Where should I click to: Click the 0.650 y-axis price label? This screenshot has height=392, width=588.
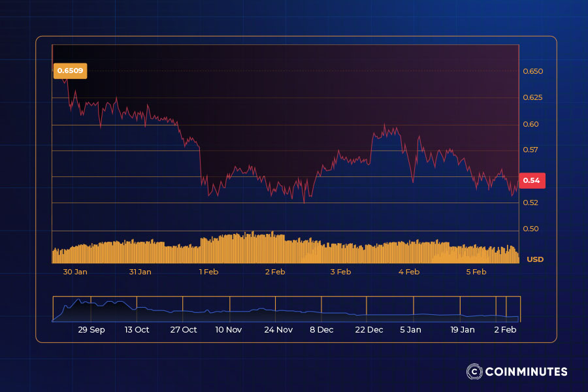point(532,71)
